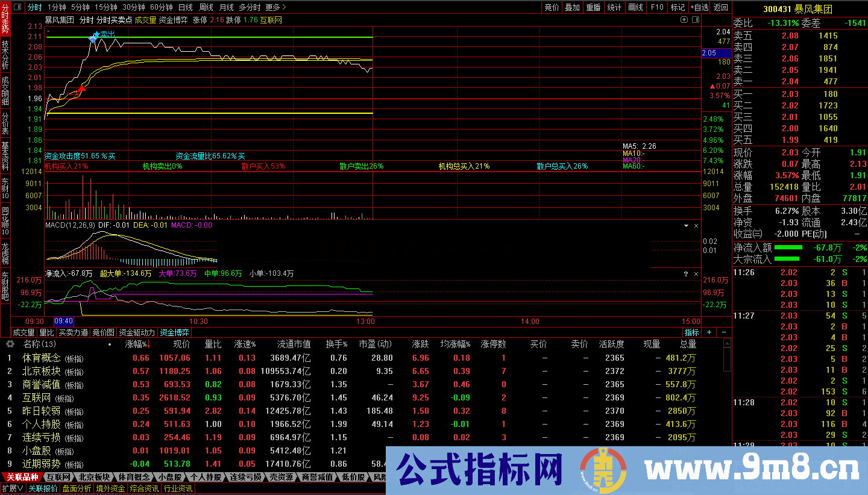Click the 竞价 toolbar button

click(552, 7)
